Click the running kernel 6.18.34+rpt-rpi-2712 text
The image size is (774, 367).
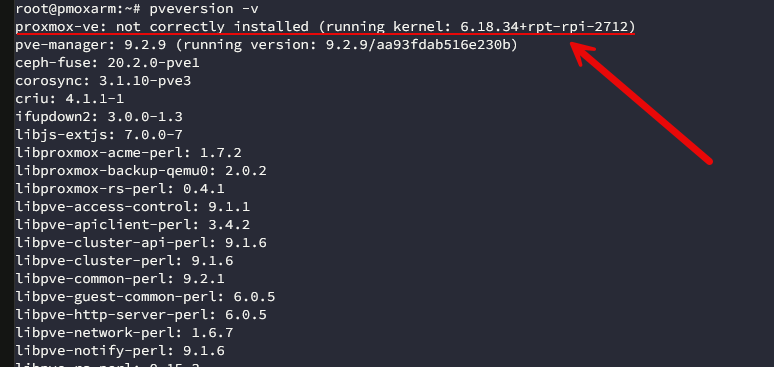pos(476,27)
